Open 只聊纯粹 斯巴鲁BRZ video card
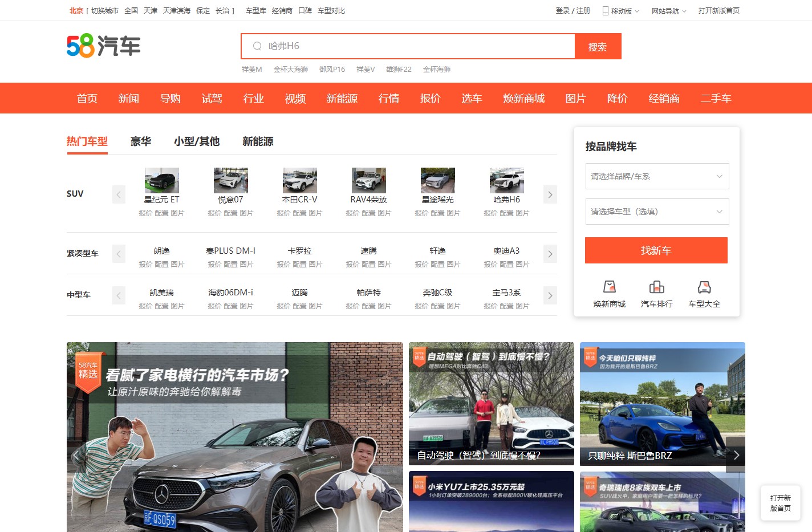812x532 pixels. (663, 404)
